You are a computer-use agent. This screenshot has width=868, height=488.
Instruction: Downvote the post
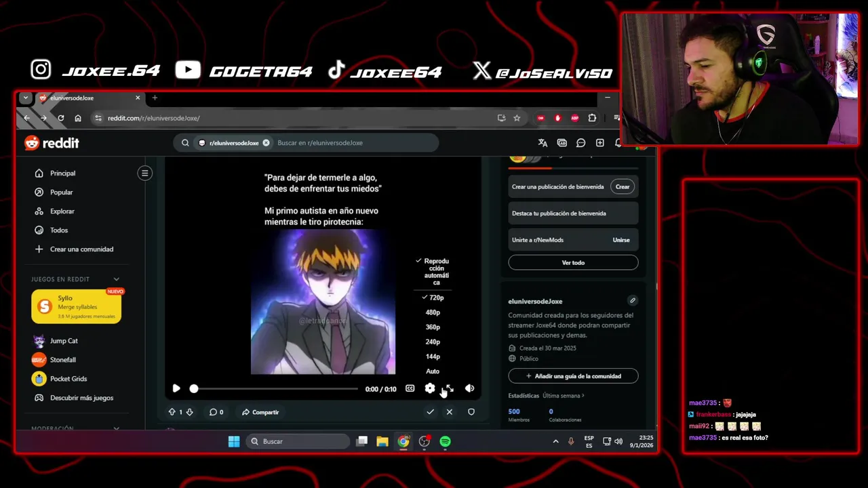(x=189, y=412)
